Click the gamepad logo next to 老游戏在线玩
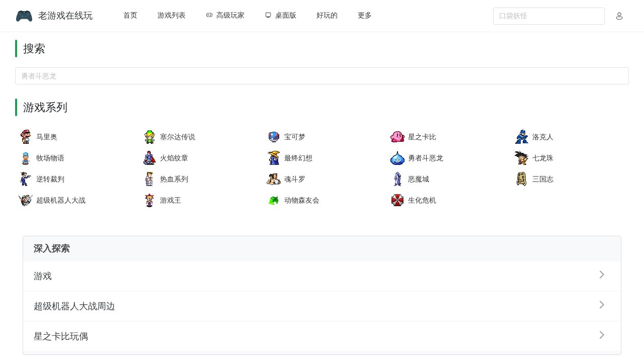Screen dimensions: 644x362 pos(24,16)
